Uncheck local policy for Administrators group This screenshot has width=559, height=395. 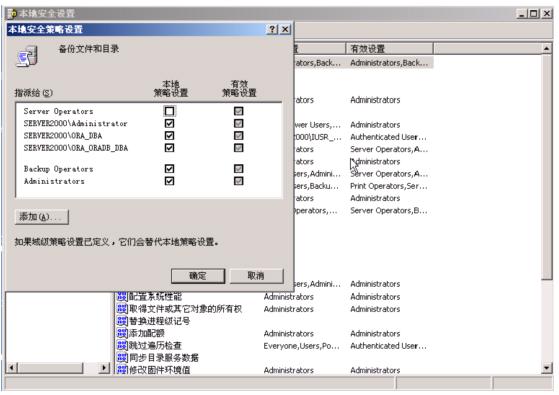[169, 181]
